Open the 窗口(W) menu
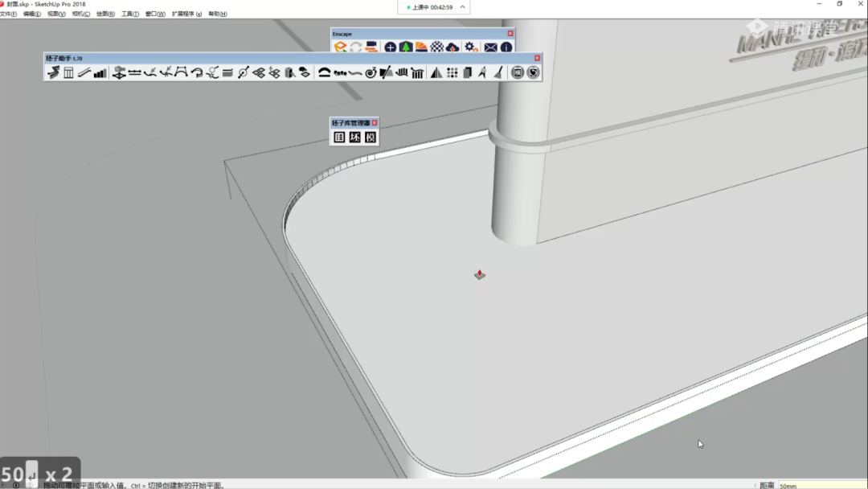 [x=155, y=14]
